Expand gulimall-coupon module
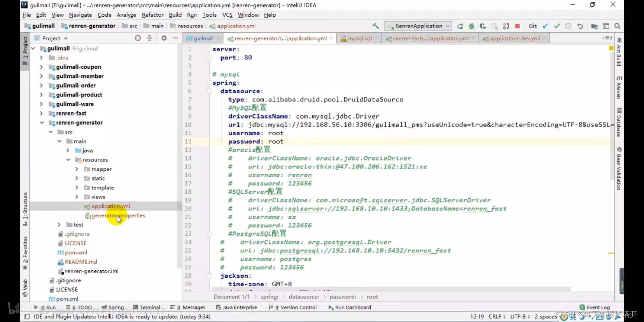Image resolution: width=644 pixels, height=322 pixels. (42, 67)
